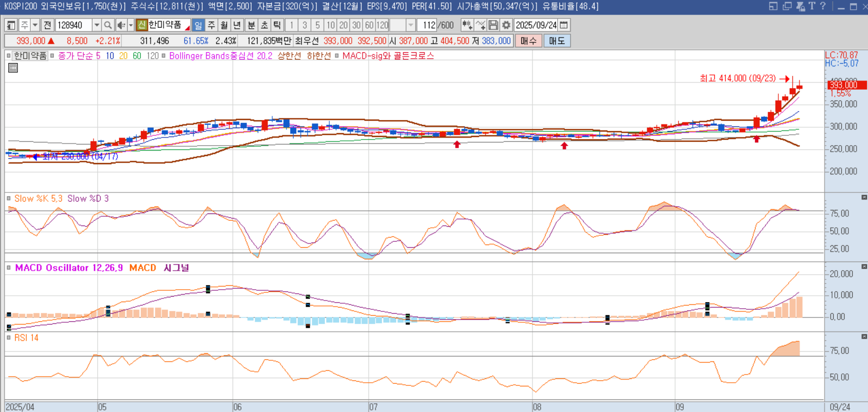868x412 pixels.
Task: Expand the sound alert dropdown arrow
Action: 130,25
